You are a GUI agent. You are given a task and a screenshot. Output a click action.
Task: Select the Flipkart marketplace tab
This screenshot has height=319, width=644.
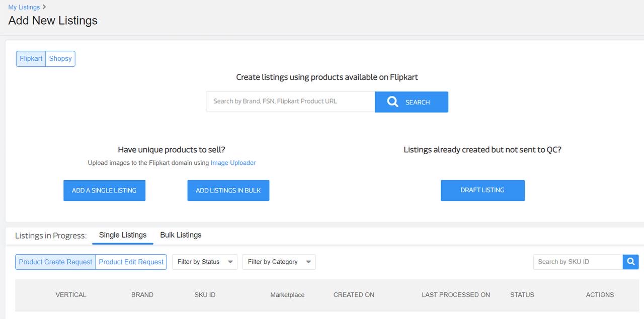(x=31, y=58)
